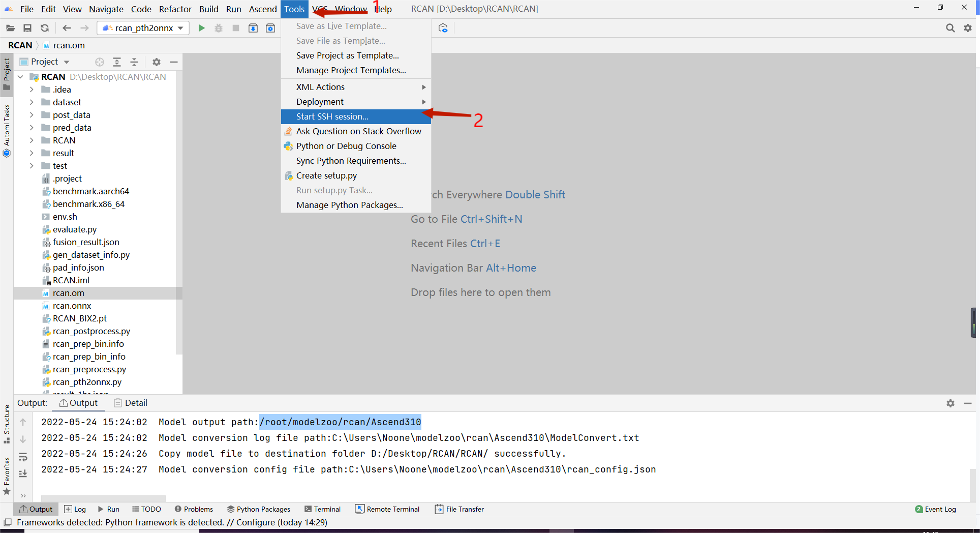
Task: Switch to the Detail tab in Output
Action: click(131, 403)
